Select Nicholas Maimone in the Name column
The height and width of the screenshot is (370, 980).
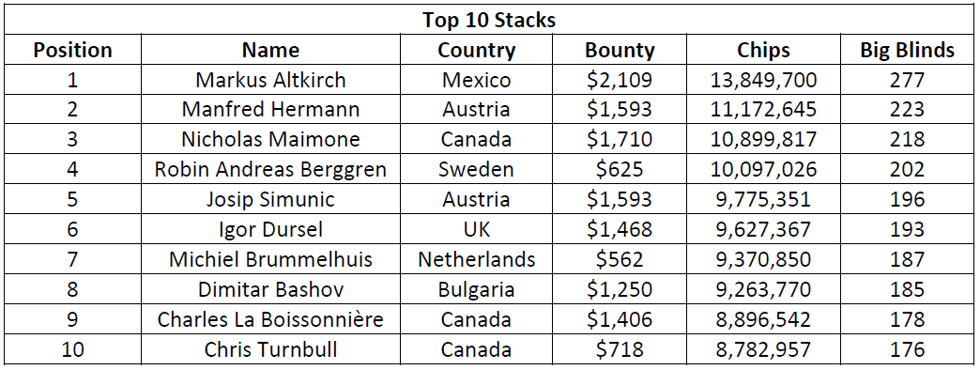(270, 139)
